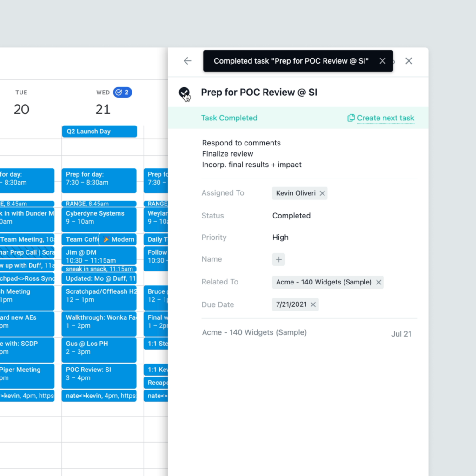Toggle the Prep for POC Review completion circle

pyautogui.click(x=185, y=93)
